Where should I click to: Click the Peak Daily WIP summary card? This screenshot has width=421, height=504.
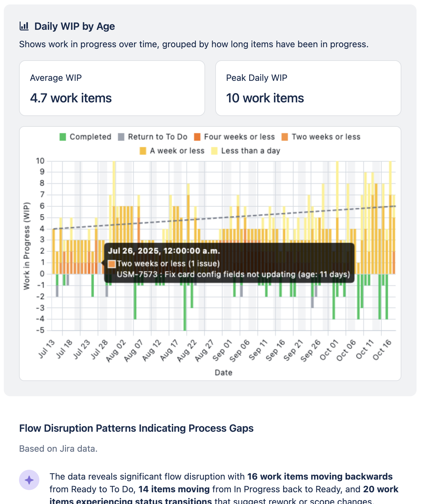(308, 88)
